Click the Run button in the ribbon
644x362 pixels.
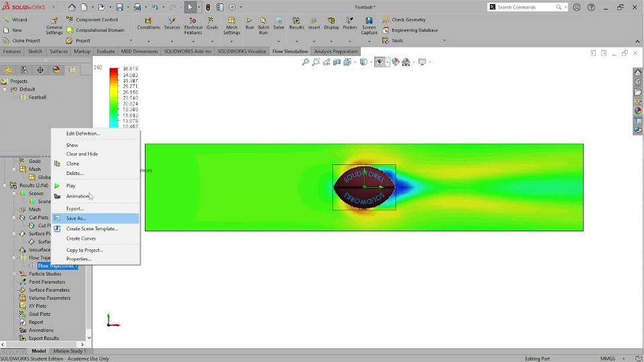tap(250, 24)
